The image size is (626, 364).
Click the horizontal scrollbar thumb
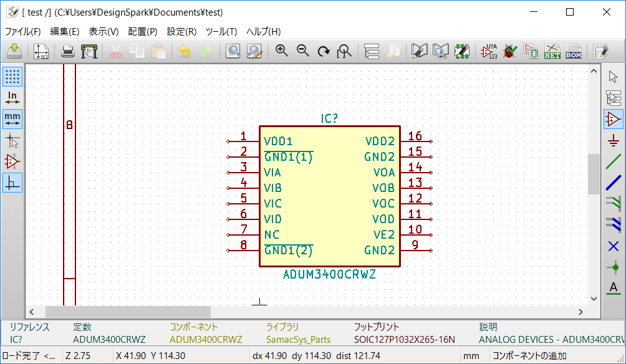128,312
